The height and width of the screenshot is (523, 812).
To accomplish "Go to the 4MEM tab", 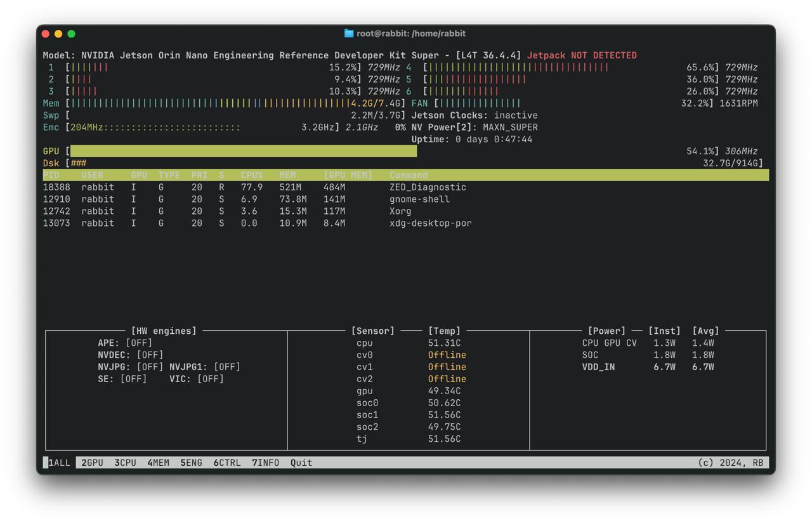I will (x=158, y=463).
